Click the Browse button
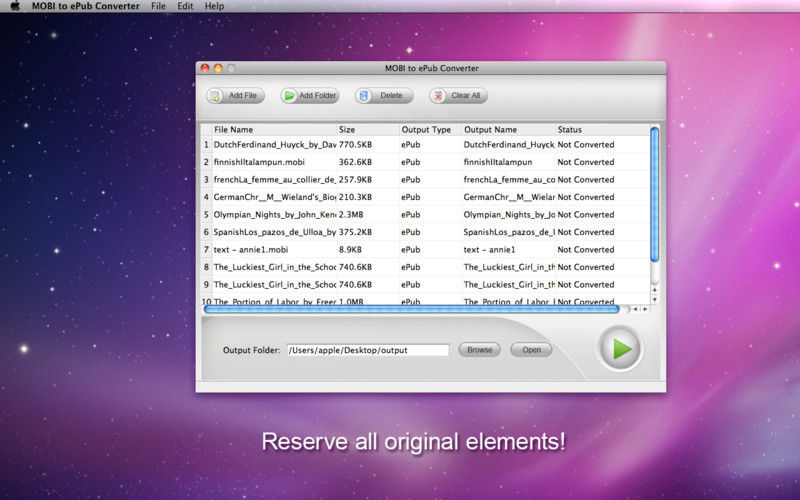 click(x=480, y=350)
